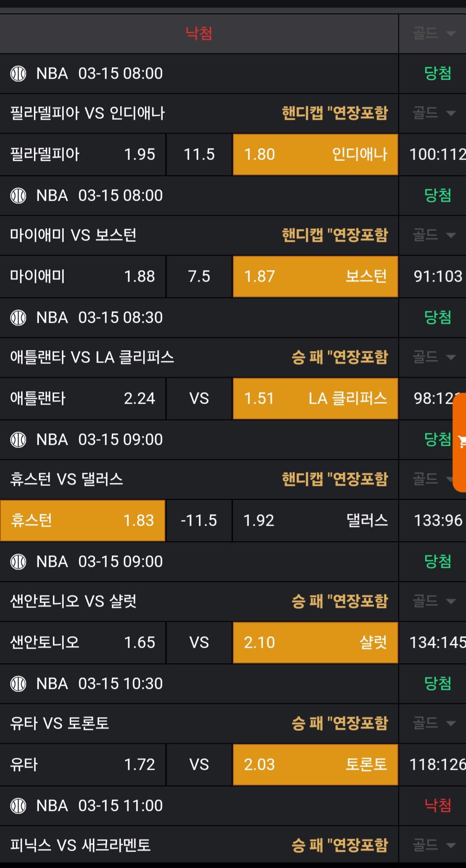
Task: Choose 유타 1.72 odds button
Action: 83,765
